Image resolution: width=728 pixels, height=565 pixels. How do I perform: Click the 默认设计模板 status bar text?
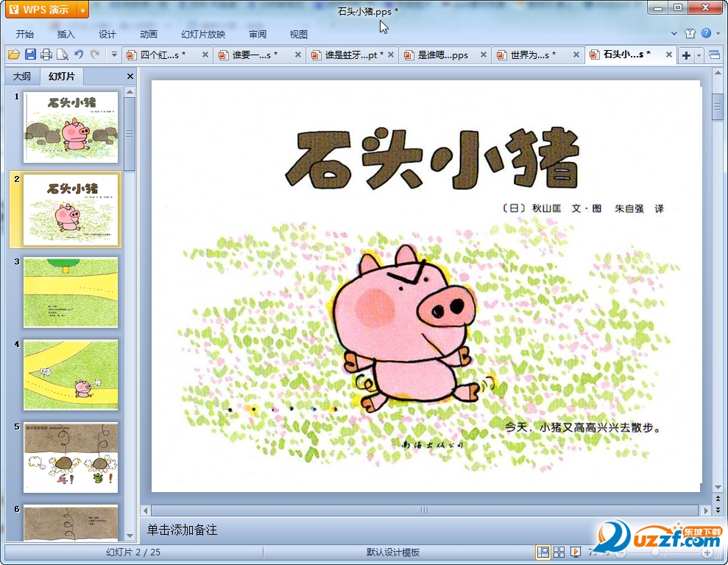point(393,552)
